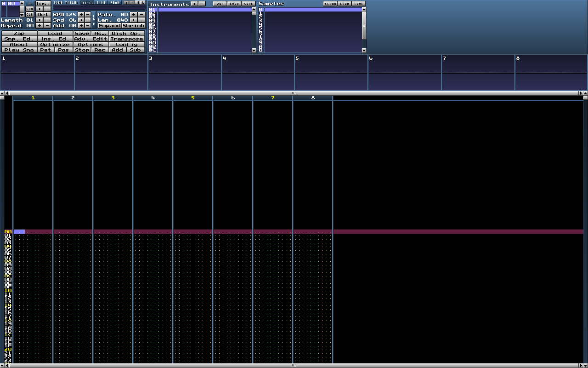
Task: Shrink the current pattern
Action: click(x=134, y=25)
